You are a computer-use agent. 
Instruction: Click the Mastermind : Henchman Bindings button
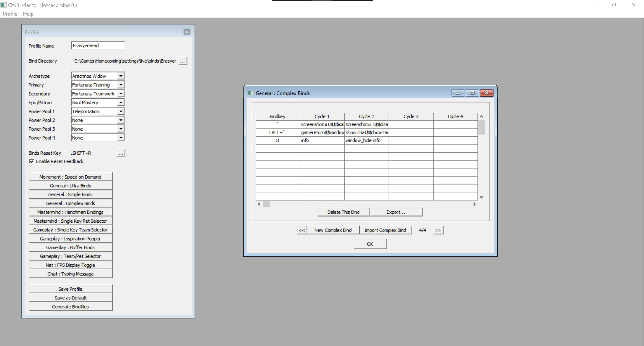70,212
